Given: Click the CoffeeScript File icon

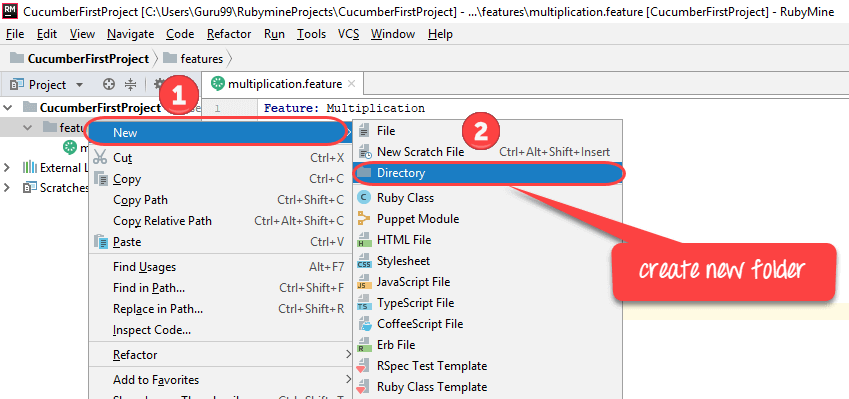Looking at the screenshot, I should point(364,324).
